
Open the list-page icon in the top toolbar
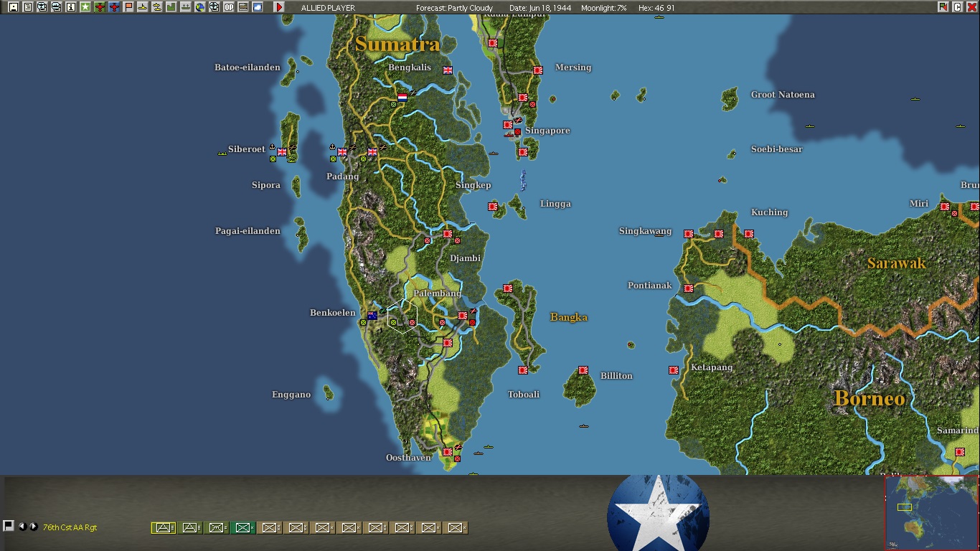click(28, 7)
